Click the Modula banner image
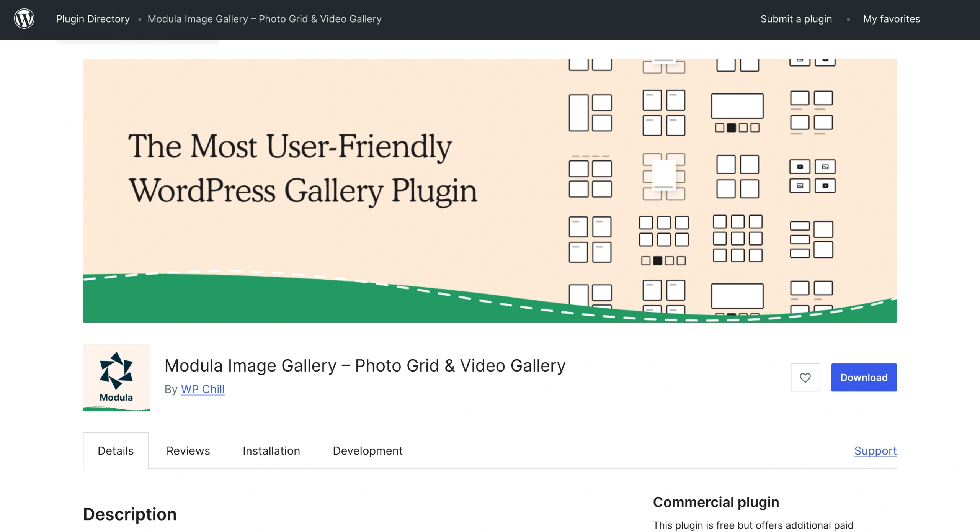Viewport: 980px width, 532px height. (490, 191)
